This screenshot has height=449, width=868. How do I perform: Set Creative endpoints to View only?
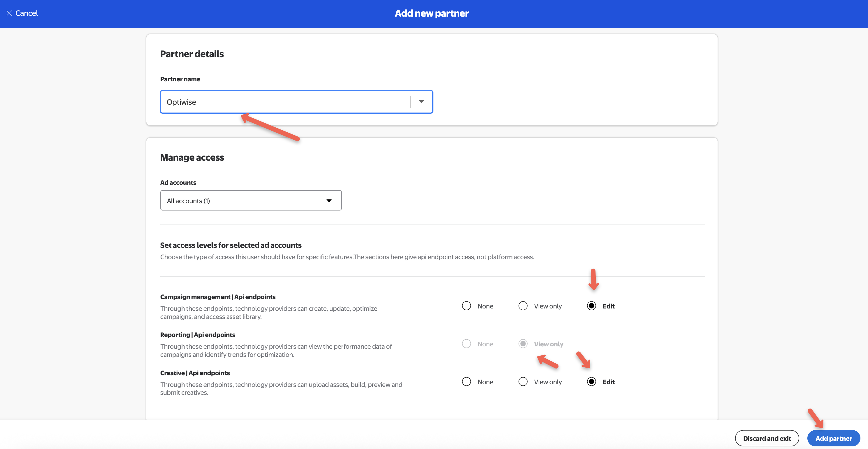pos(523,382)
